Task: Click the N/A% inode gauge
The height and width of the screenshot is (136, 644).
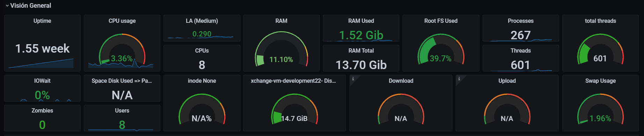Action: 202,109
